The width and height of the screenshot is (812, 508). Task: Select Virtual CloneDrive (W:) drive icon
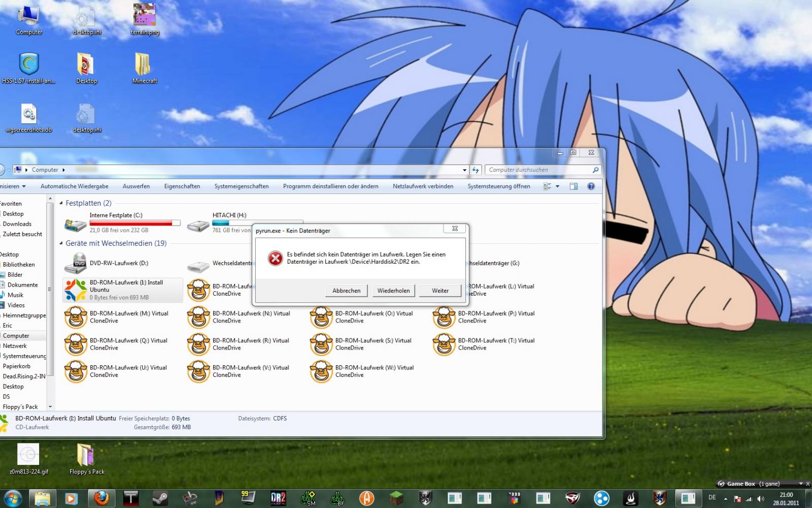tap(321, 371)
